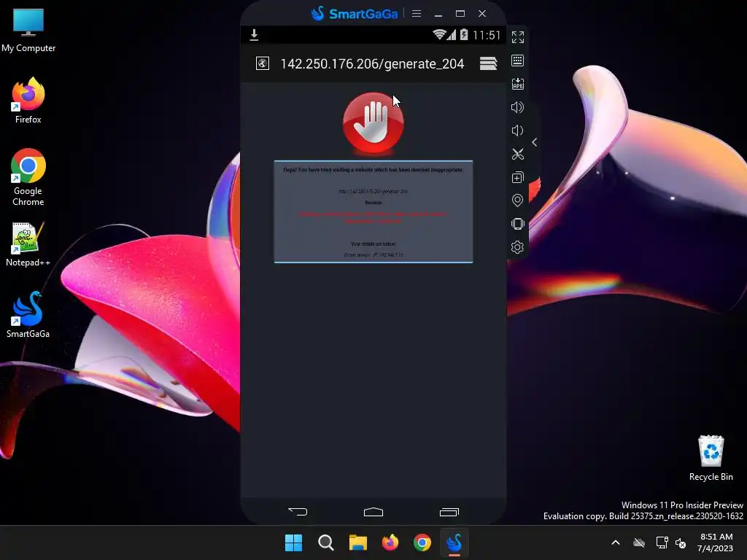
Task: Open browser tabs stack icon
Action: pos(488,63)
